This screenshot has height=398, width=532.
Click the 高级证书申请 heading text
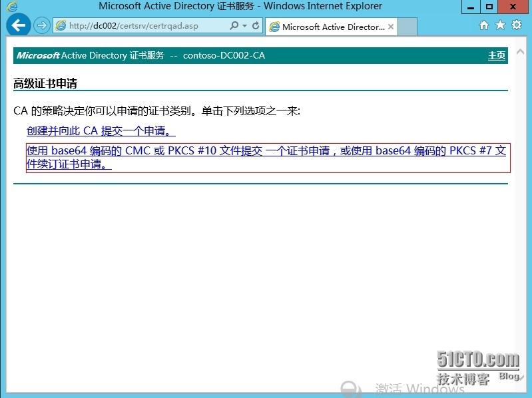[45, 83]
